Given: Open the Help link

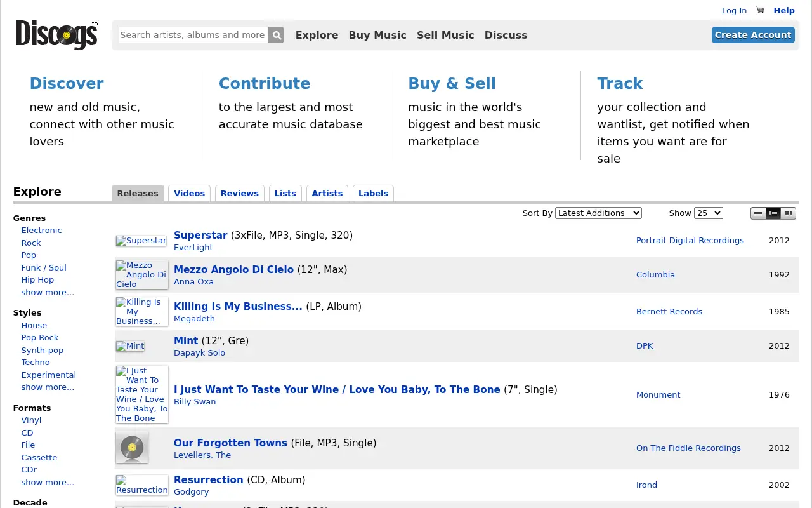Looking at the screenshot, I should [784, 11].
